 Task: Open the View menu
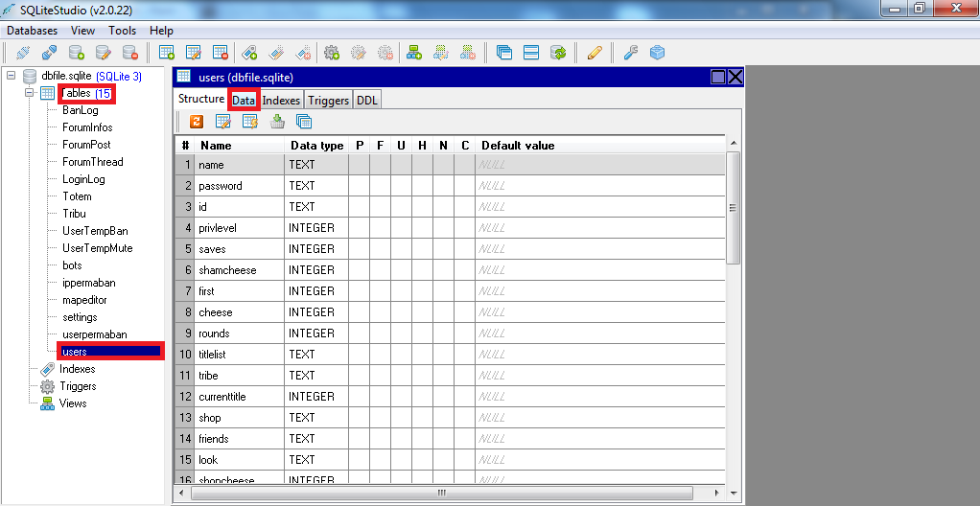point(83,31)
